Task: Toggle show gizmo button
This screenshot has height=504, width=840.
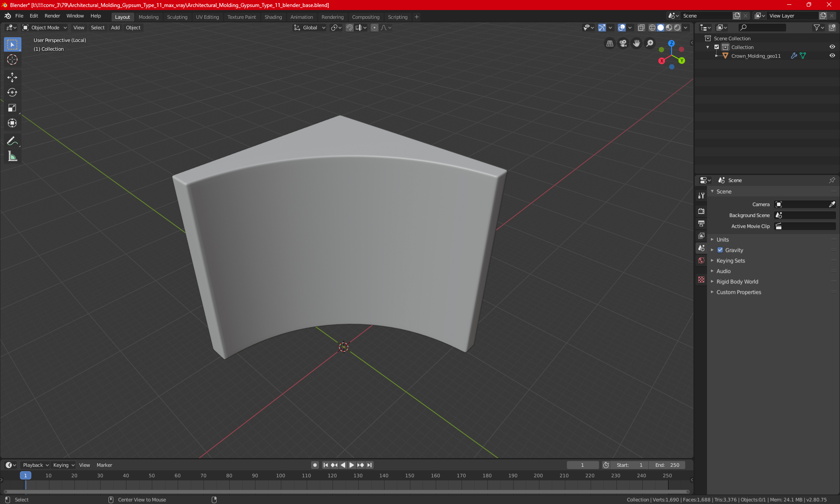Action: coord(602,28)
